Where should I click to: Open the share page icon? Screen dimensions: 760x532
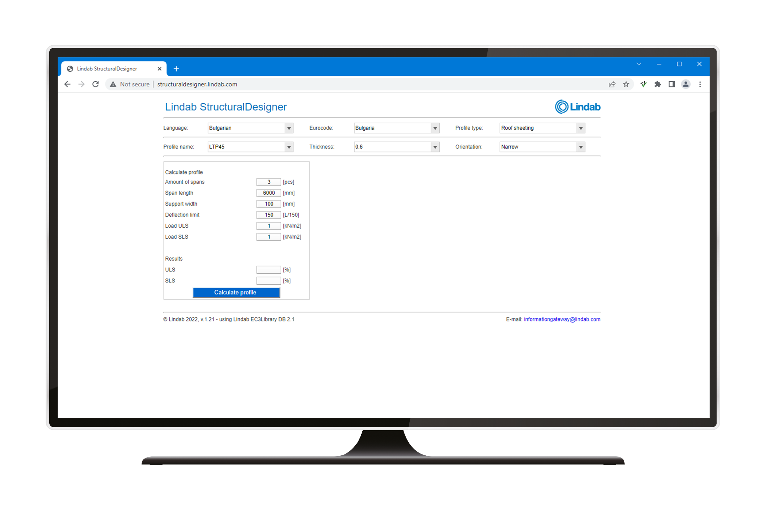[x=612, y=84]
